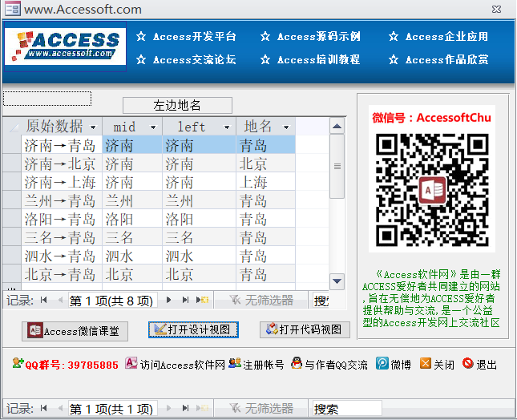Select the 泗水→青岛 original data cell
The height and width of the screenshot is (420, 517).
62,256
